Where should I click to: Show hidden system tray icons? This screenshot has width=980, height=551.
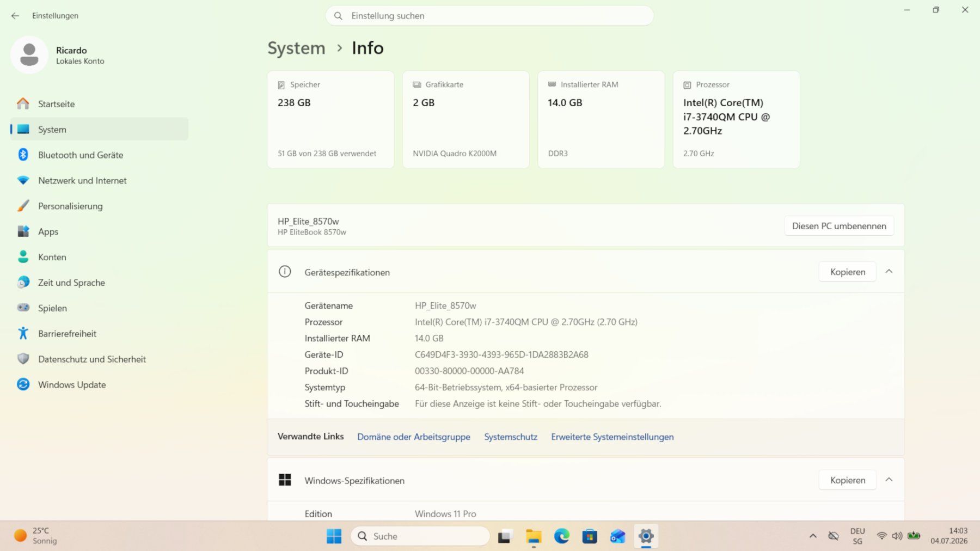[813, 536]
